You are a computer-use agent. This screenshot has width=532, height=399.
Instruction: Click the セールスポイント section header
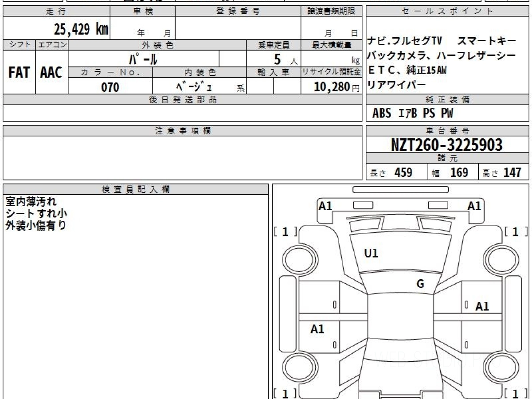point(448,12)
